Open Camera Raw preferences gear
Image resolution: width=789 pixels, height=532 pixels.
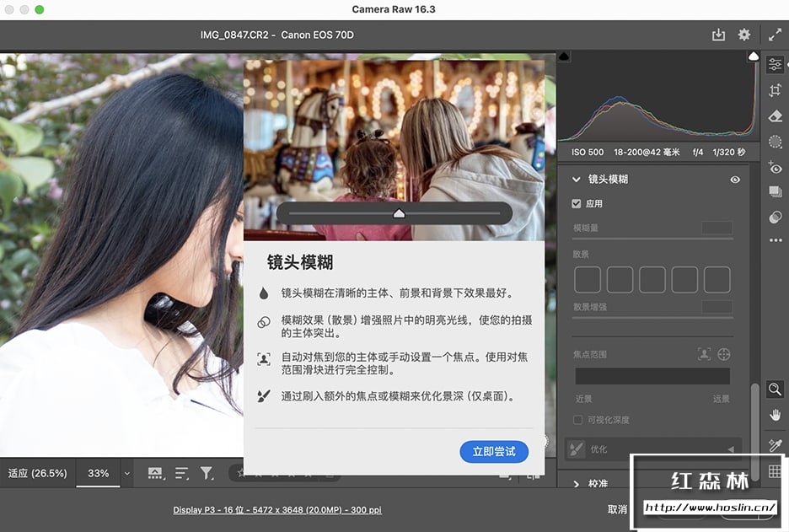tap(743, 35)
